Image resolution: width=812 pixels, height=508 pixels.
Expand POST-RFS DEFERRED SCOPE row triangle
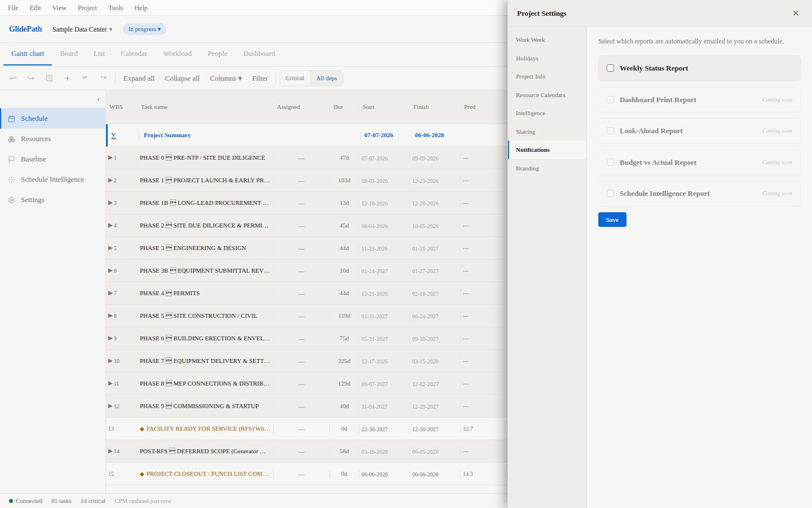point(111,451)
